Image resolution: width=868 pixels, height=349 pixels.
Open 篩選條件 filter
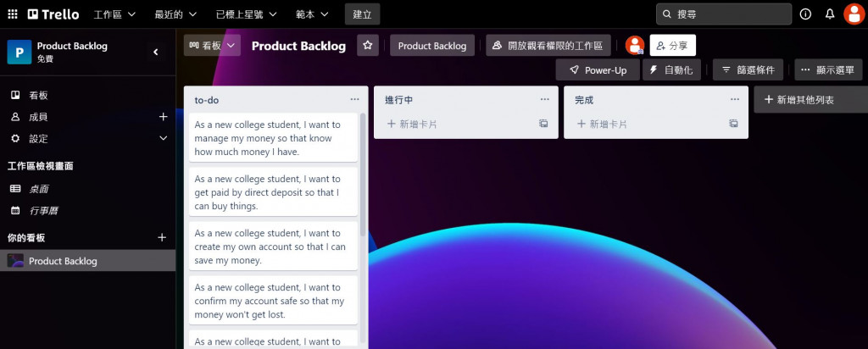pos(748,70)
